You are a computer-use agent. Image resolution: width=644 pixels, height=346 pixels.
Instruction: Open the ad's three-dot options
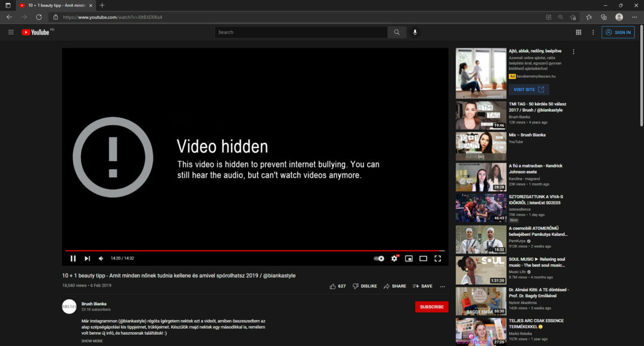pos(573,51)
